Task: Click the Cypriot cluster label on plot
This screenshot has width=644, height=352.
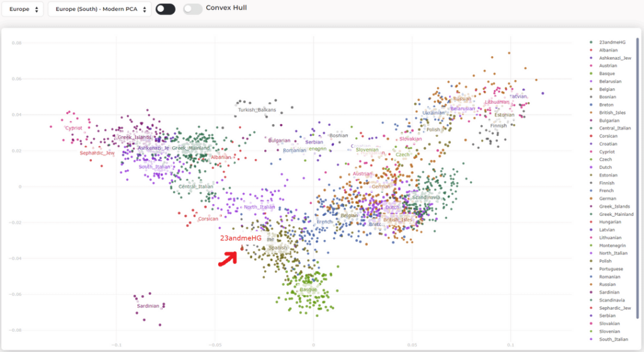Action: 74,128
